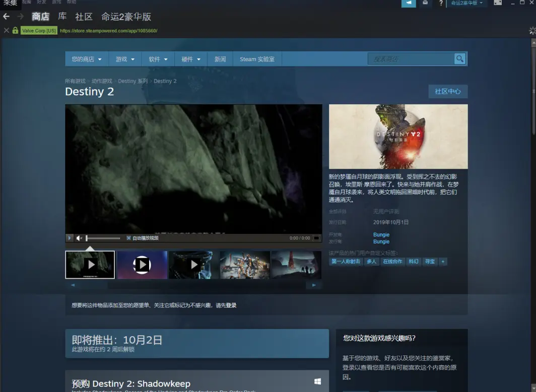Switch to the 库 main tab
The height and width of the screenshot is (392, 536).
pyautogui.click(x=62, y=17)
